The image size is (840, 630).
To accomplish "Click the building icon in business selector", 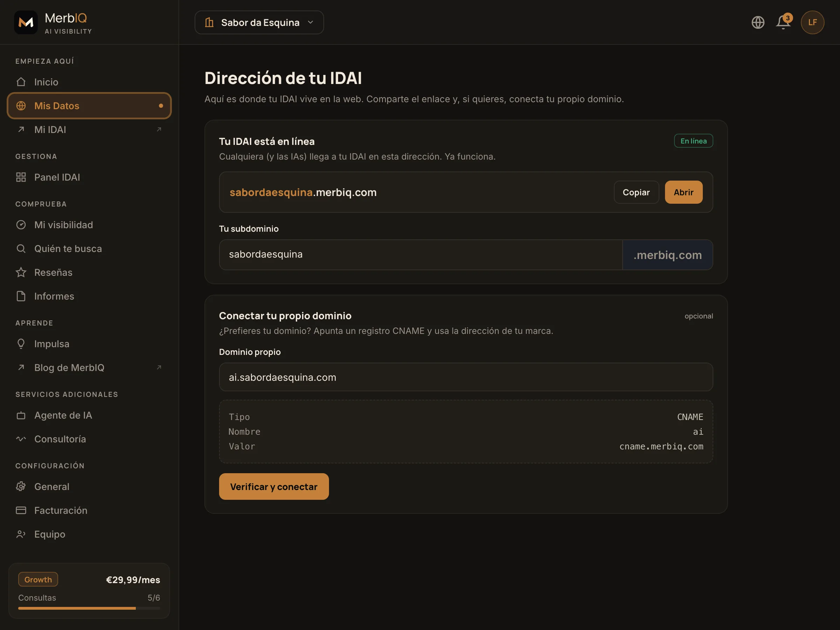I will 209,22.
